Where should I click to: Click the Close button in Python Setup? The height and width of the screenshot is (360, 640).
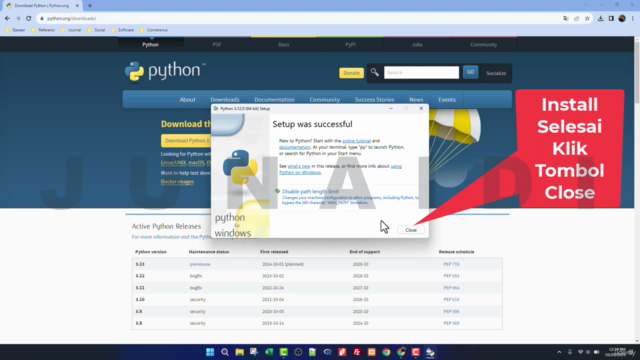(x=411, y=230)
